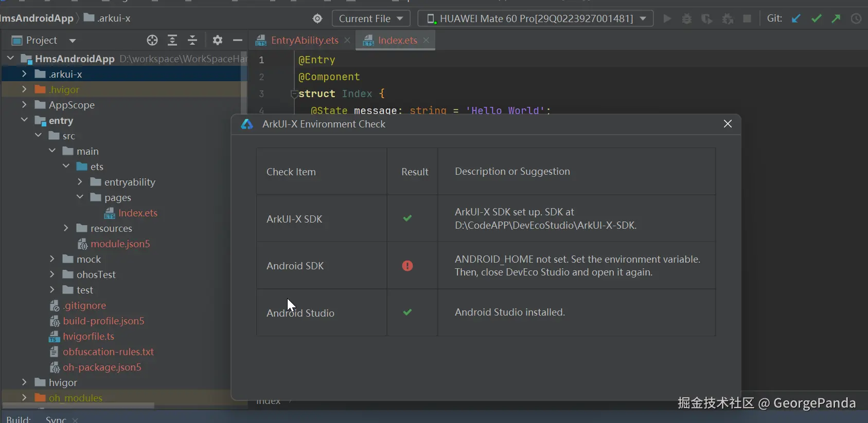Image resolution: width=868 pixels, height=423 pixels.
Task: Expand the resources folder
Action: 66,228
